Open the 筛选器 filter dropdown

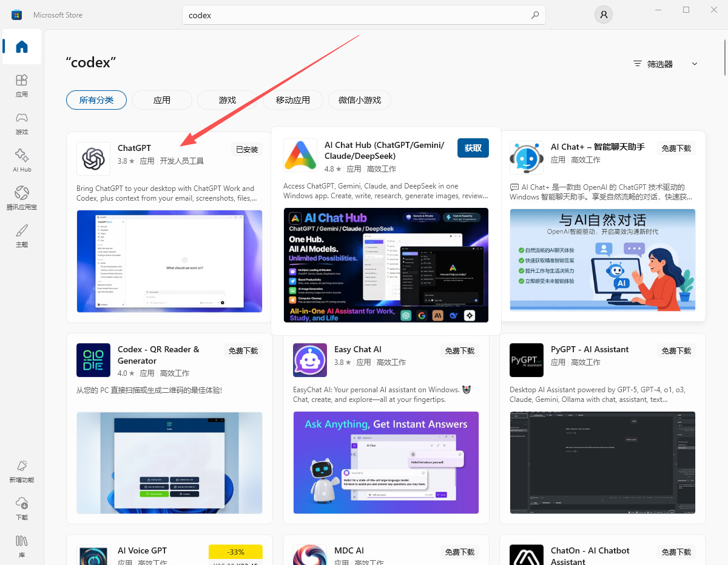coord(665,64)
